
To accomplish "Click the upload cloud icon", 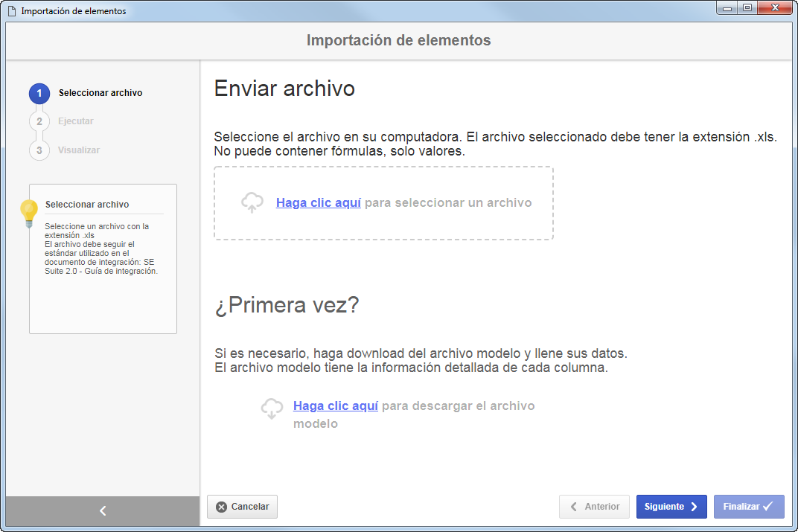I will click(252, 202).
